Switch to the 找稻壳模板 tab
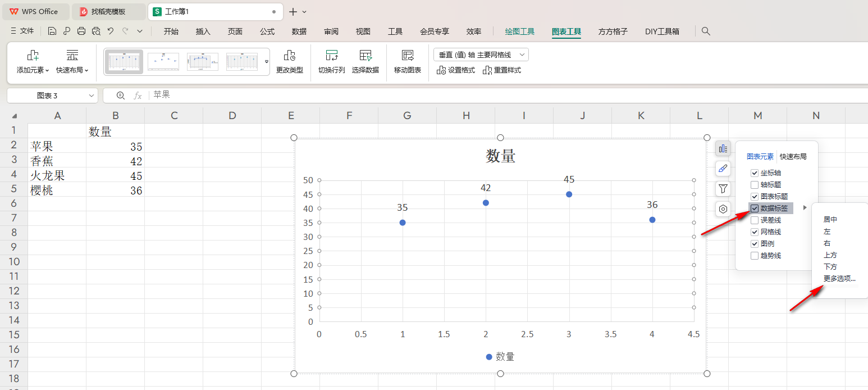 [x=108, y=11]
